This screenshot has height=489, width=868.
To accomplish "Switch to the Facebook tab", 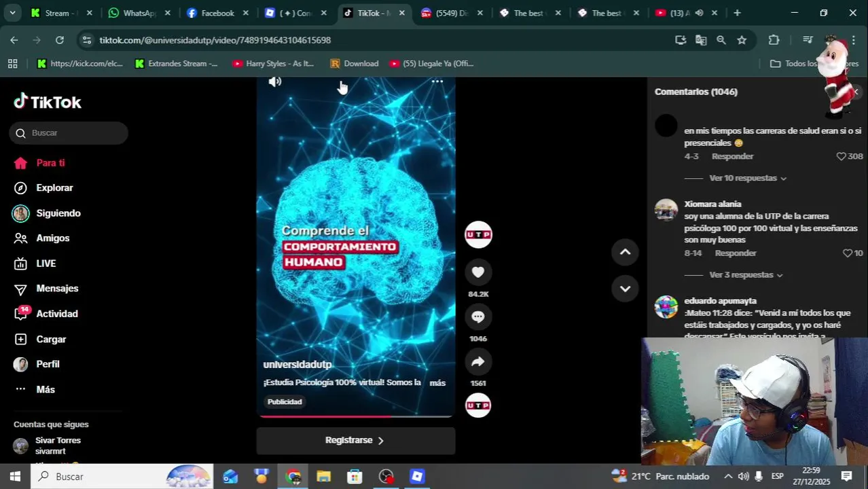I will click(217, 13).
